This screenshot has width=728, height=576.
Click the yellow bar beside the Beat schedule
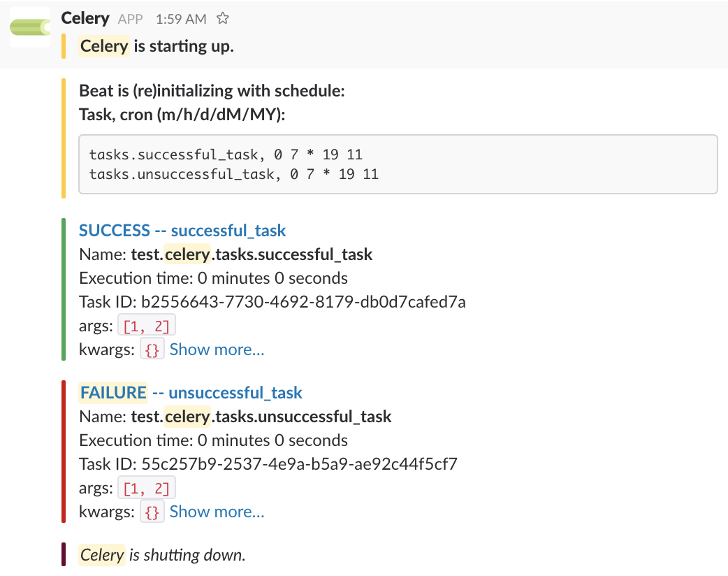pos(64,138)
